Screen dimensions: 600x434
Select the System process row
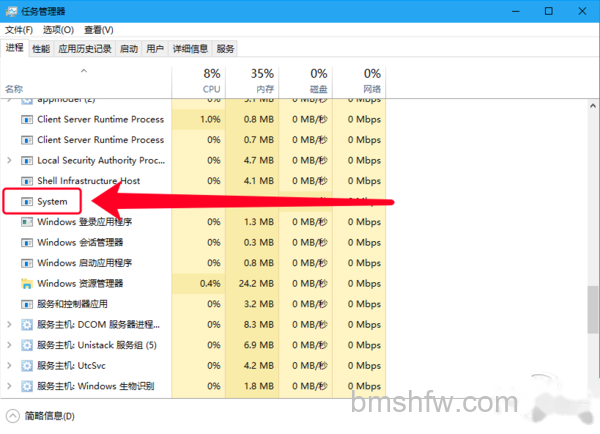193,201
